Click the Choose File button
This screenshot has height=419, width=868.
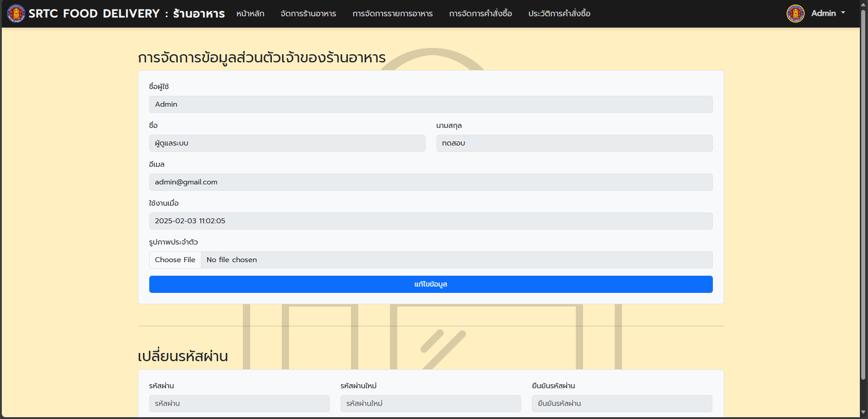coord(175,260)
